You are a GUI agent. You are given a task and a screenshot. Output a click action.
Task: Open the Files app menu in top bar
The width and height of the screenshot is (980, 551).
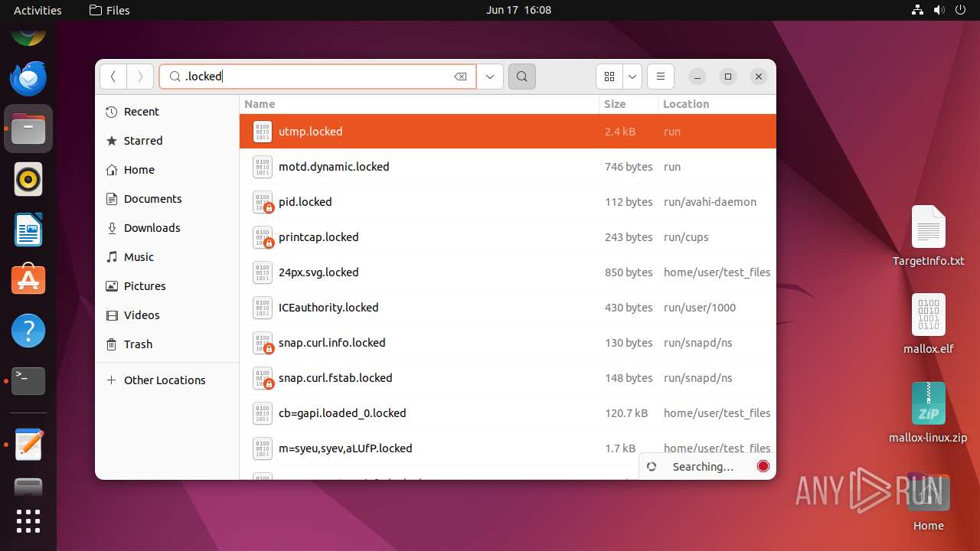point(109,10)
